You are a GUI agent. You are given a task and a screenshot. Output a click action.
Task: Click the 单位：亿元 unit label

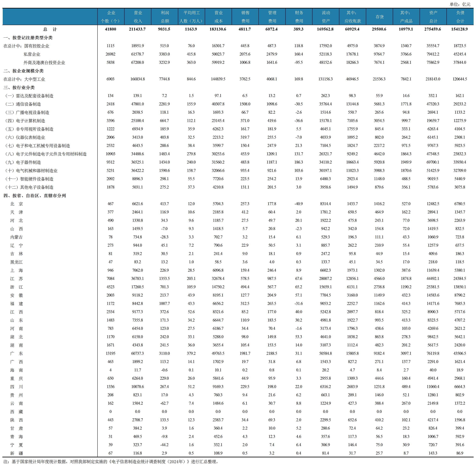click(x=460, y=4)
